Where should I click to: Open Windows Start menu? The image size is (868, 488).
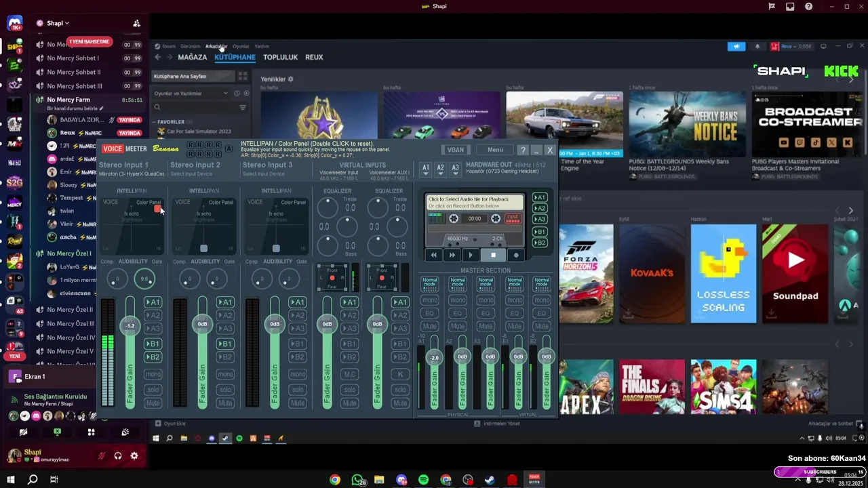[x=11, y=480]
